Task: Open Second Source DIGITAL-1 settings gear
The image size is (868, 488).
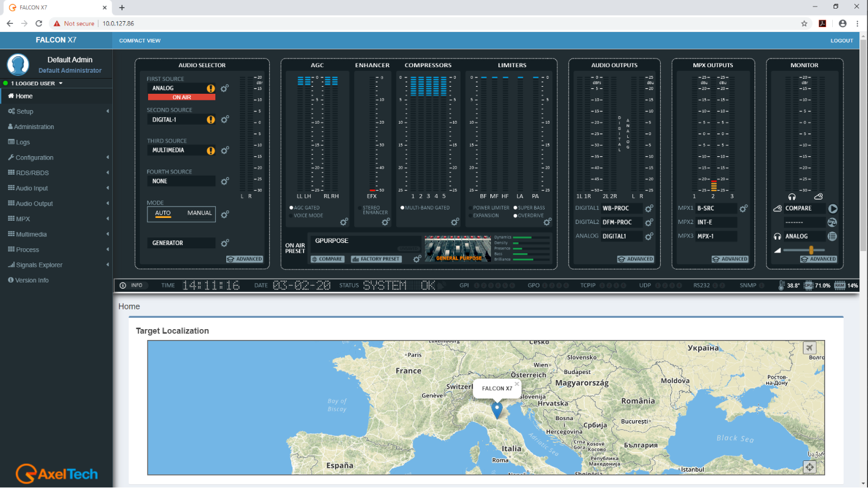Action: click(x=225, y=119)
